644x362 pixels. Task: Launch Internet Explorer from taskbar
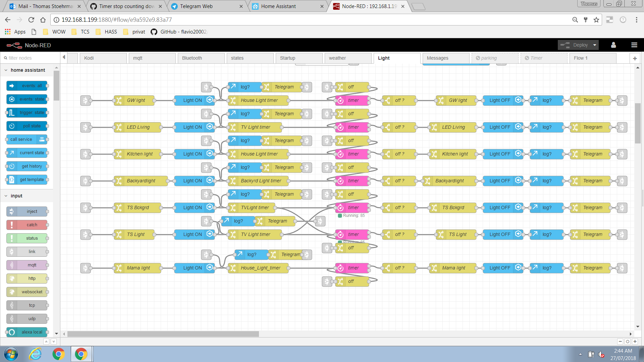(x=35, y=354)
